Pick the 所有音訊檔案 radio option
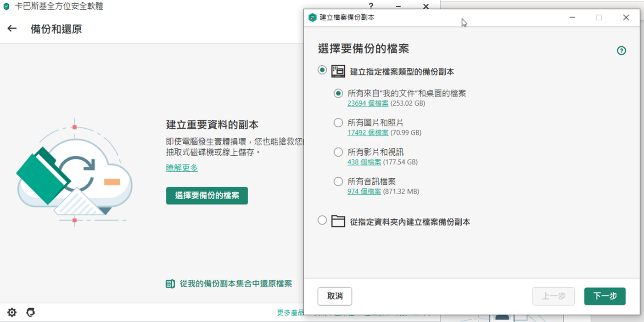644x322 pixels. [x=338, y=181]
